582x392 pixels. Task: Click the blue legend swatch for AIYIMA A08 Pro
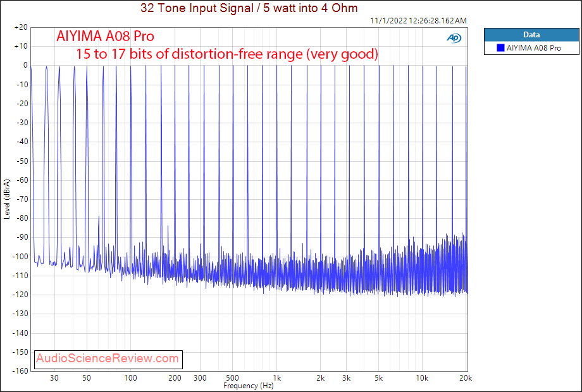(x=500, y=48)
